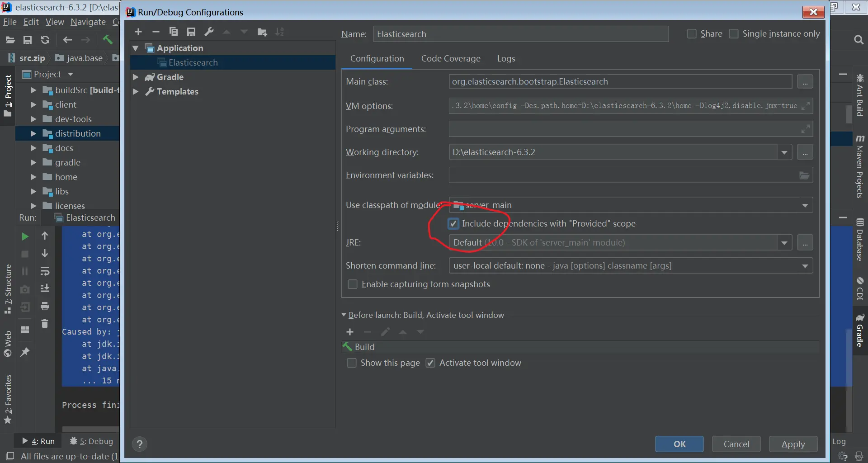Click the Back navigation arrow in main toolbar

pyautogui.click(x=67, y=40)
